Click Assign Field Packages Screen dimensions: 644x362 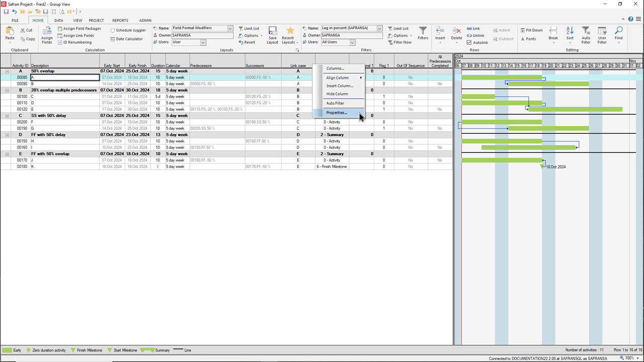pos(79,29)
